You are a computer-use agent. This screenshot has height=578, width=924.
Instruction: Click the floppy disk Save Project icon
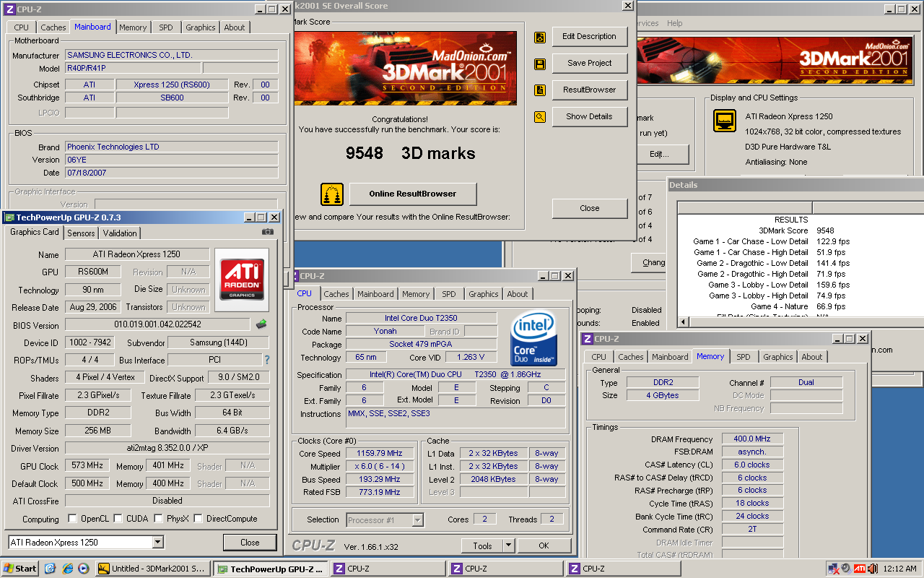pos(539,64)
